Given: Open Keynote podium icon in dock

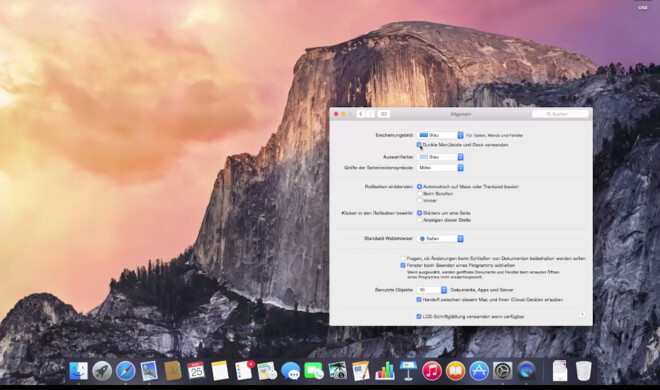Looking at the screenshot, I should click(x=408, y=371).
